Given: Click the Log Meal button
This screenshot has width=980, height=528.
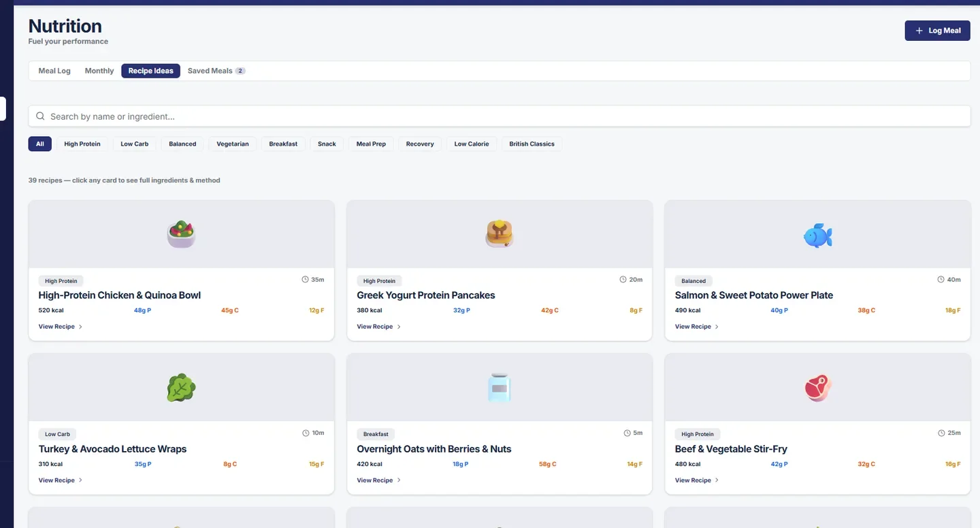Looking at the screenshot, I should (x=937, y=31).
